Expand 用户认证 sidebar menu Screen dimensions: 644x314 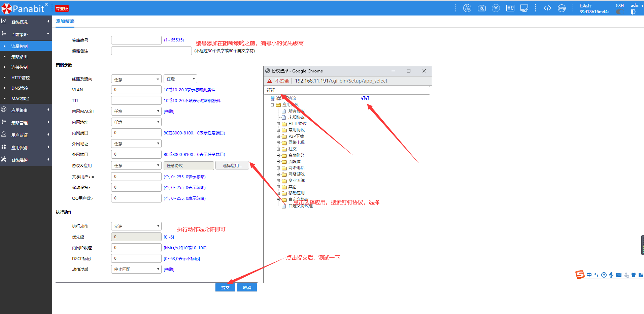[26, 135]
